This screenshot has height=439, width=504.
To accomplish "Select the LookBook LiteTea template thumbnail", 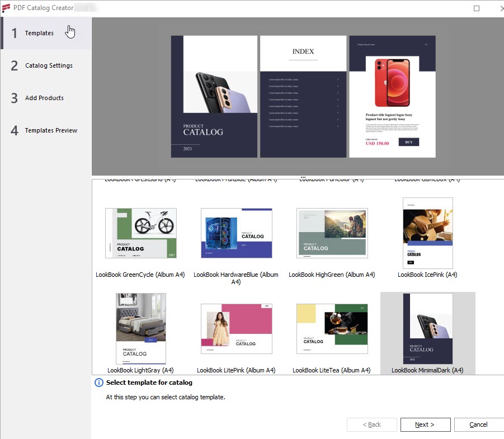I will point(332,328).
